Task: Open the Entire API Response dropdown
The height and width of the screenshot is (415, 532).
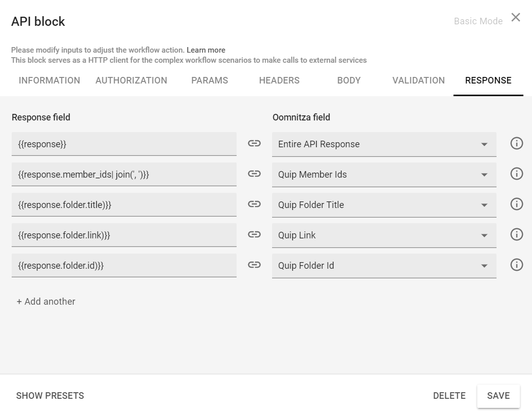Action: [x=484, y=144]
